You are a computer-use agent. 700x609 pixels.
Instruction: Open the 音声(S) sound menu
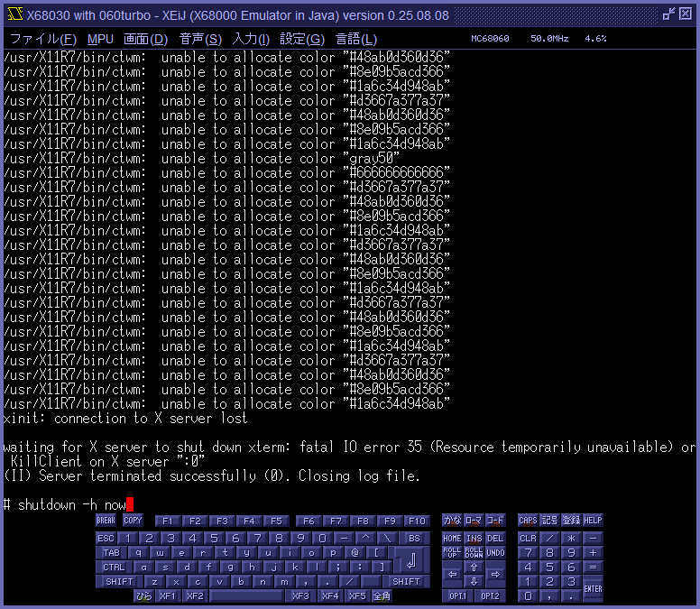point(200,40)
